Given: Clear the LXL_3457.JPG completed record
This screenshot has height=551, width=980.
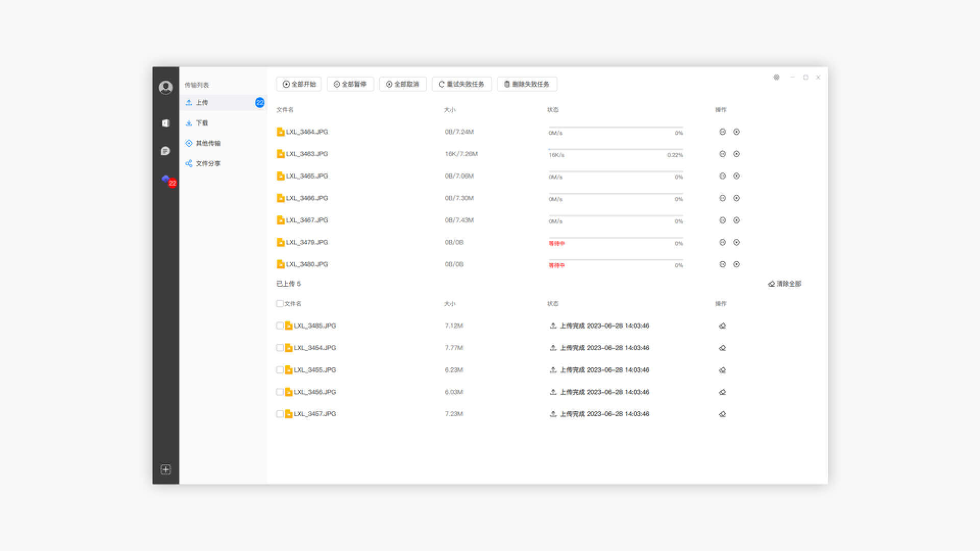Looking at the screenshot, I should point(722,414).
